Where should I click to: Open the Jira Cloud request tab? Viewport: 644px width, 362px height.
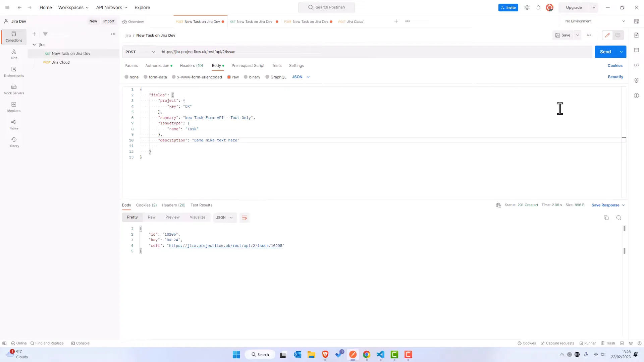point(351,21)
